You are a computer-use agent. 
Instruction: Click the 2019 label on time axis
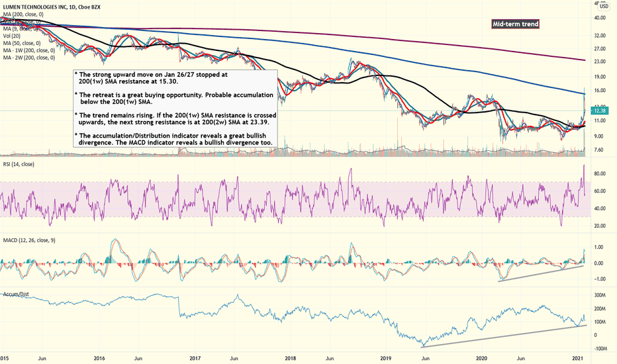(385, 359)
